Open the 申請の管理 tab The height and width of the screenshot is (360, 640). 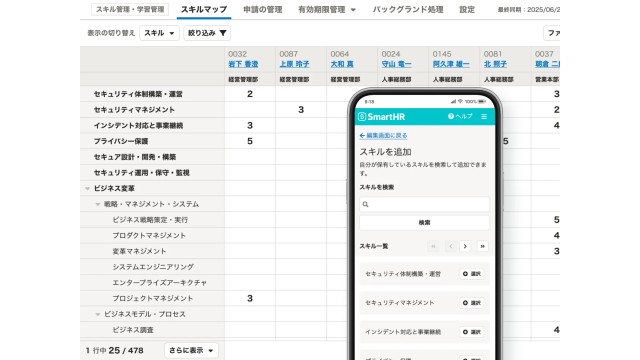coord(263,9)
